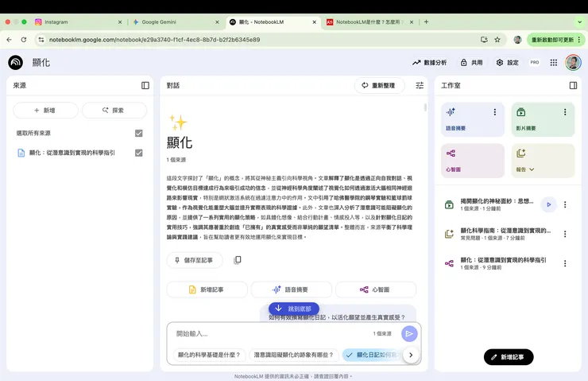Open more options for 顯化 mind map item

(565, 263)
